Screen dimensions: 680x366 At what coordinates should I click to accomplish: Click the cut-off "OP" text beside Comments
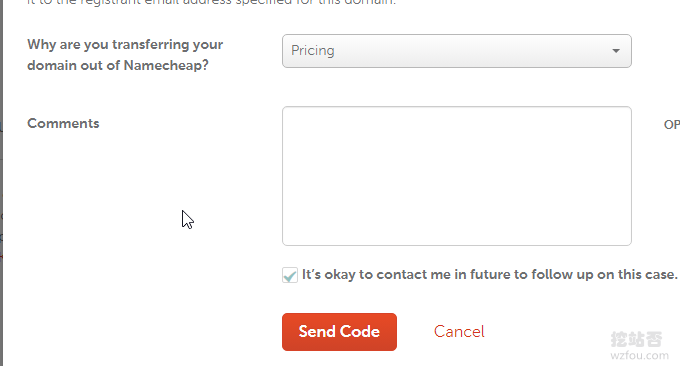point(672,124)
